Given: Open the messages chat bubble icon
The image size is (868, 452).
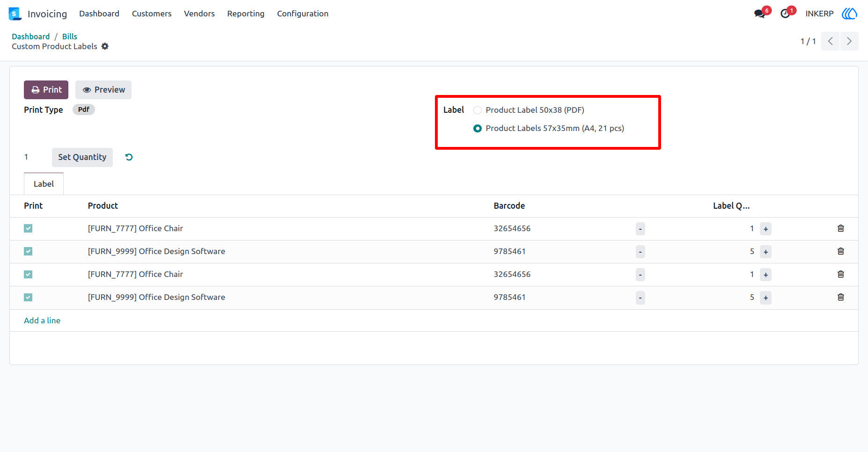Looking at the screenshot, I should [759, 14].
